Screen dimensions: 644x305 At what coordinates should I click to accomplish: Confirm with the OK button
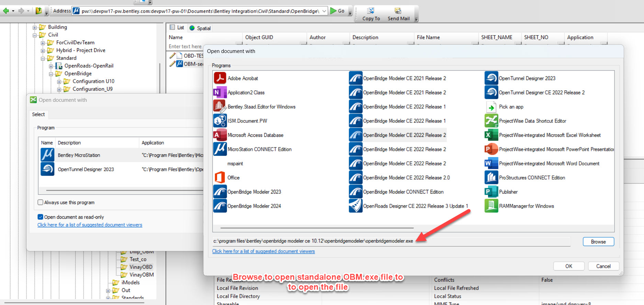(569, 266)
